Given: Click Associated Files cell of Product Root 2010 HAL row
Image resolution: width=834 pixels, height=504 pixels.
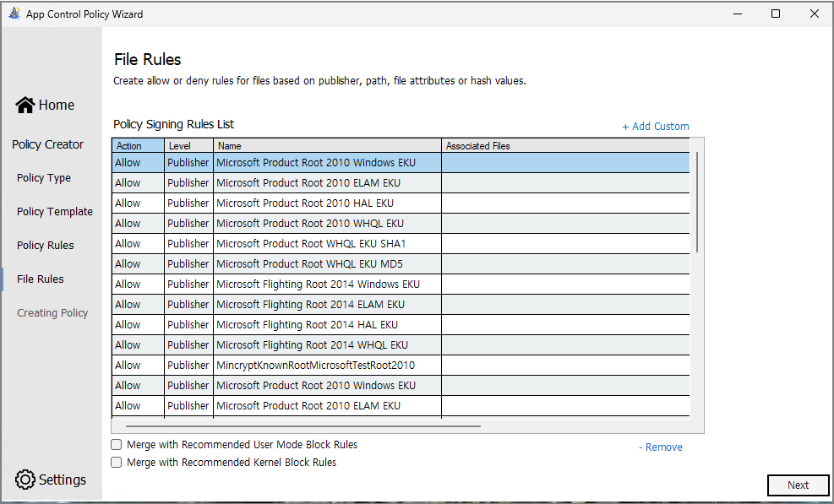Looking at the screenshot, I should tap(565, 203).
